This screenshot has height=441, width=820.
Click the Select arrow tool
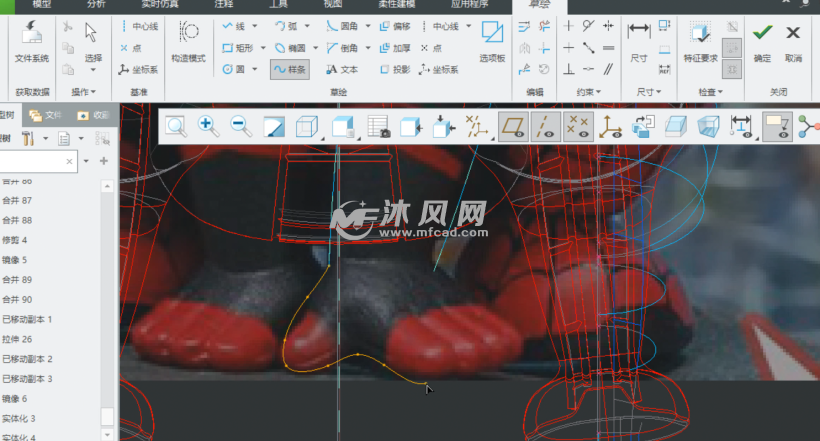pos(92,41)
